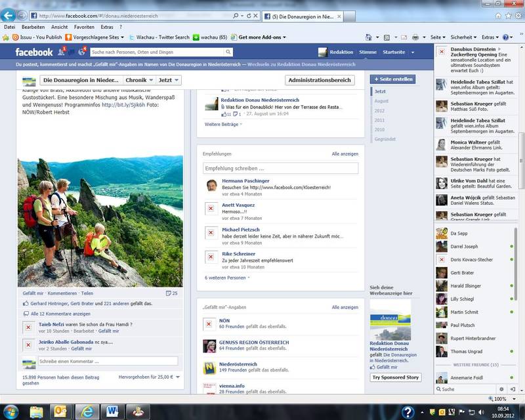The image size is (525, 420).
Task: Expand the Chronik dropdown
Action: [139, 80]
